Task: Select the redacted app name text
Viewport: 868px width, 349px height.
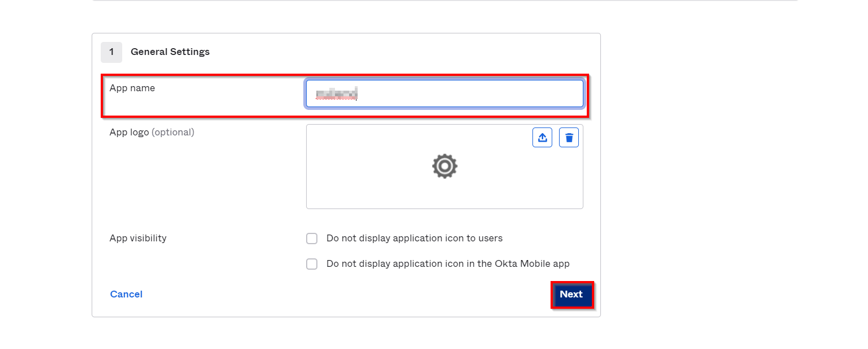Action: [336, 93]
